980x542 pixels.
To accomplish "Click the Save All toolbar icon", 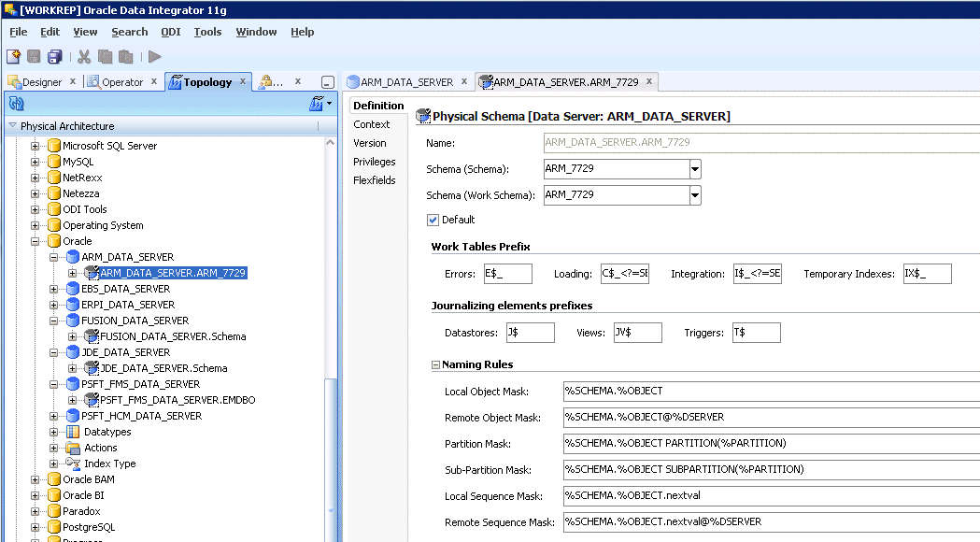I will point(55,57).
